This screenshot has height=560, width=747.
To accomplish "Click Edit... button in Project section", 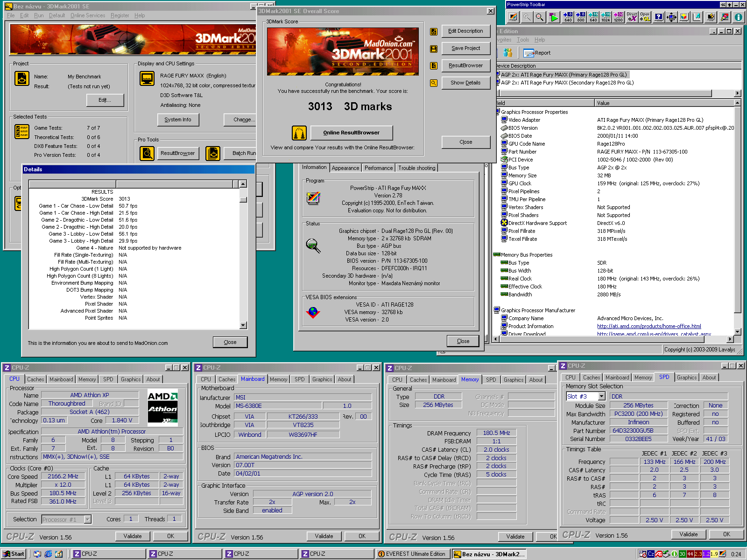I will point(105,100).
